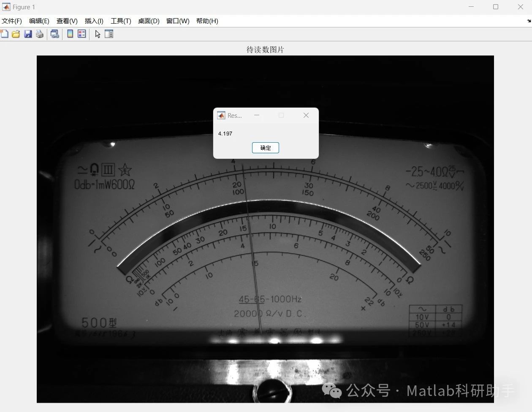Click the Link Plot icon
Screen dimensions: 532x412
click(x=54, y=34)
